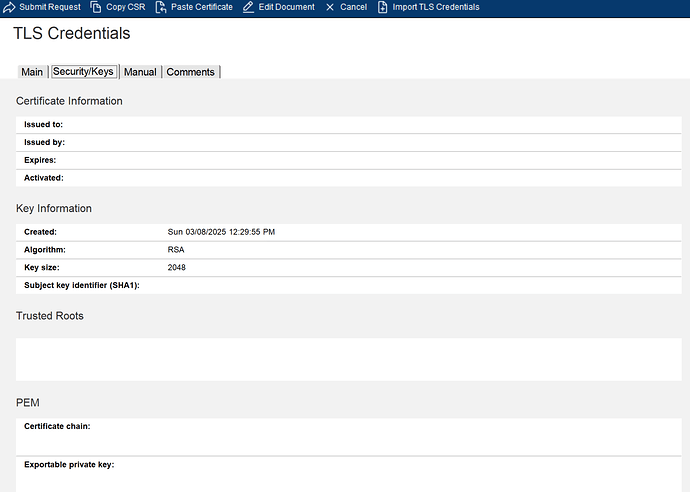690x492 pixels.
Task: Open the Manual tab
Action: pos(140,72)
